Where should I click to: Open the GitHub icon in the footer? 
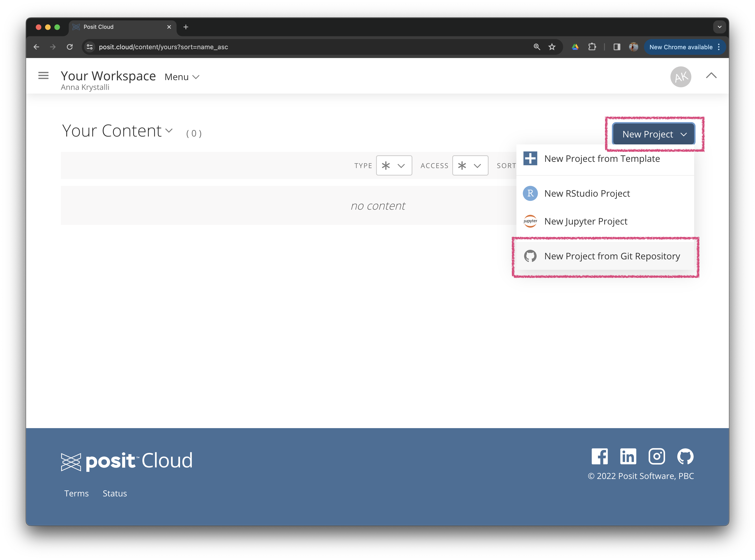tap(685, 456)
